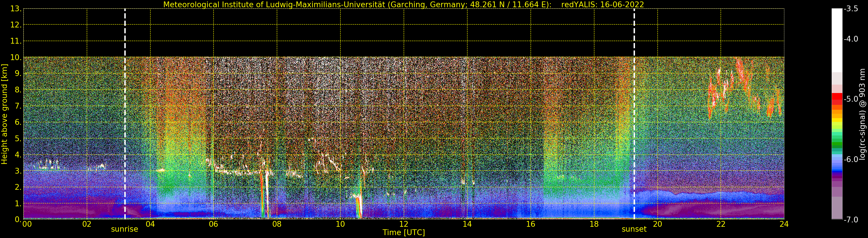
Task: Click the time tick label '14'
Action: pos(467,224)
